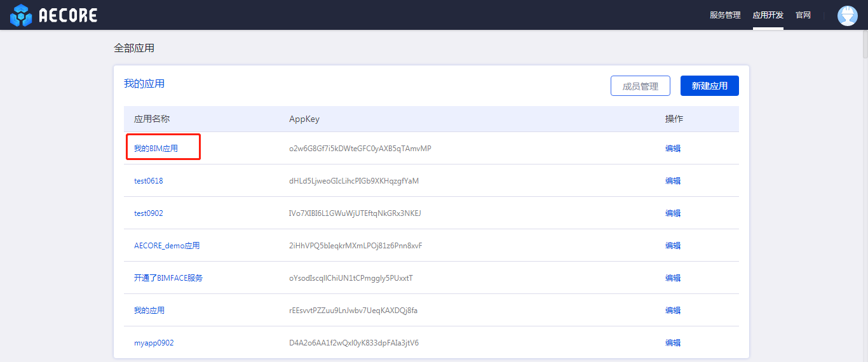Screen dimensions: 868x362
Task: Open the 开通了BIMFACE服务 application
Action: pyautogui.click(x=168, y=278)
